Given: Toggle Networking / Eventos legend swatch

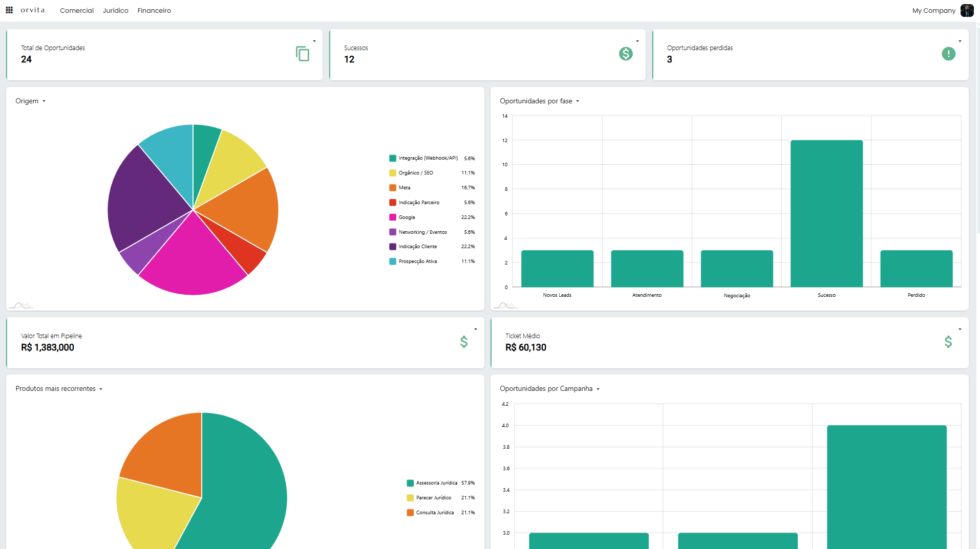Looking at the screenshot, I should pyautogui.click(x=393, y=232).
